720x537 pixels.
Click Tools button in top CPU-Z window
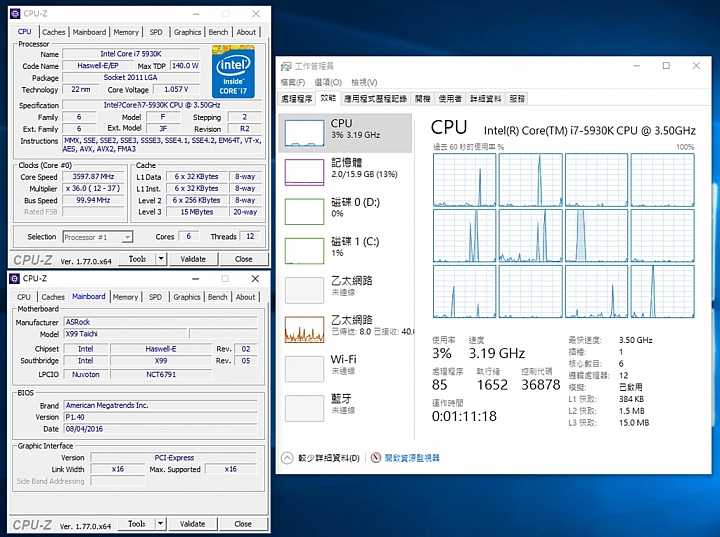pos(137,259)
